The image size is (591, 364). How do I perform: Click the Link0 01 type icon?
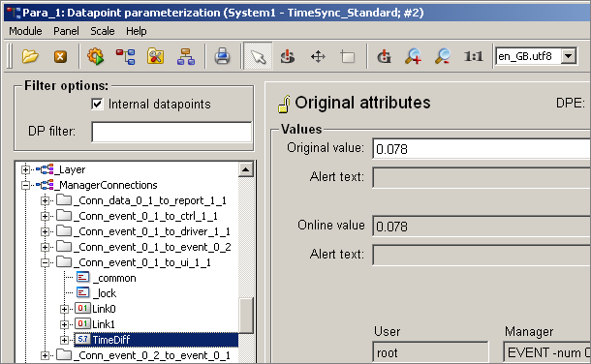tap(82, 308)
